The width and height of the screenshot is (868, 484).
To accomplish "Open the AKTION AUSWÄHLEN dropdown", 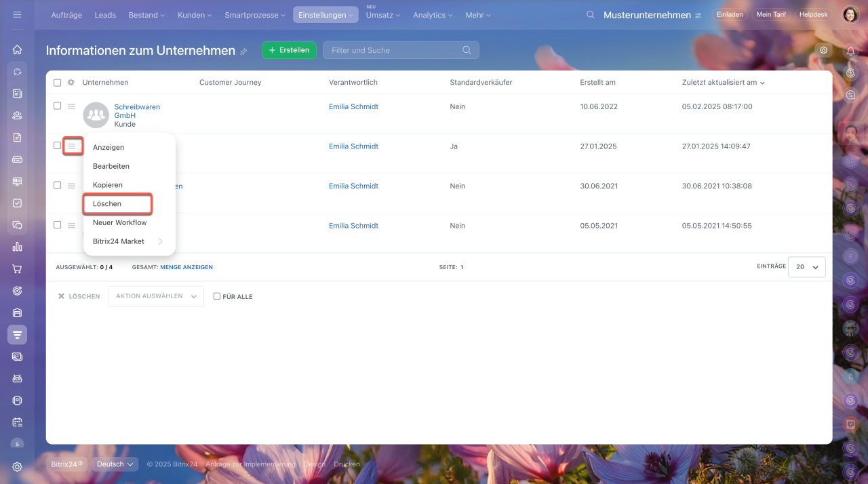I will pyautogui.click(x=156, y=296).
